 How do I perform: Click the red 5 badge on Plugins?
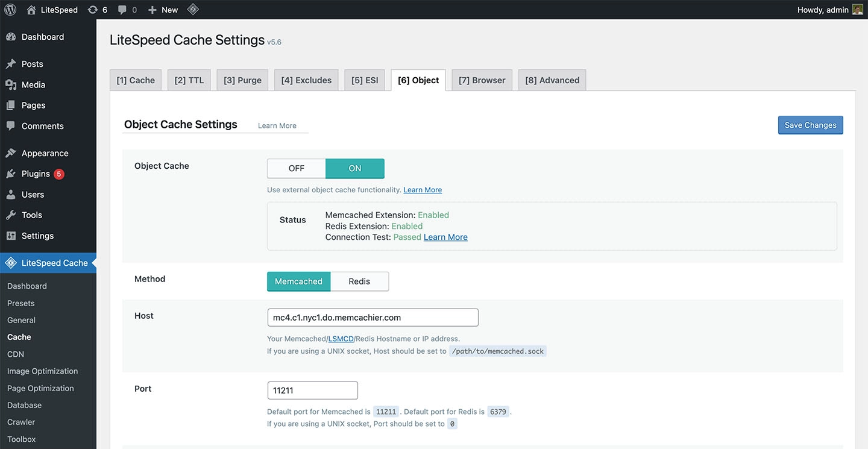[58, 174]
